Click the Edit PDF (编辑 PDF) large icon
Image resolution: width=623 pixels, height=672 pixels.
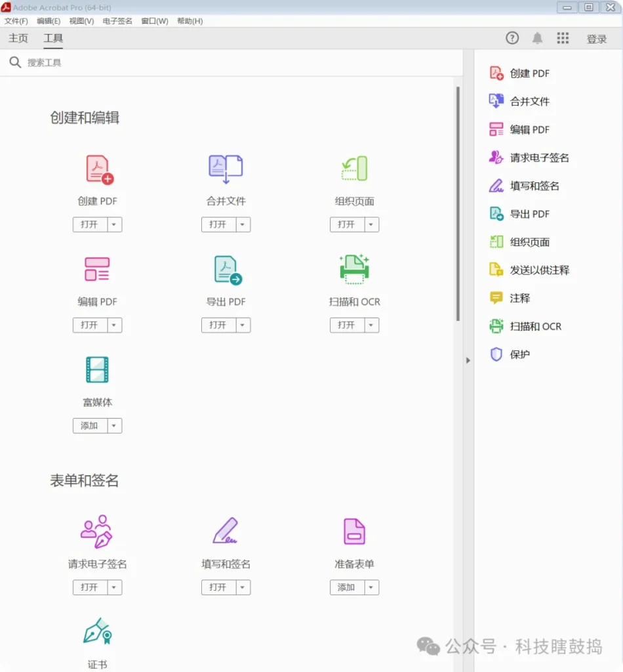pos(97,269)
